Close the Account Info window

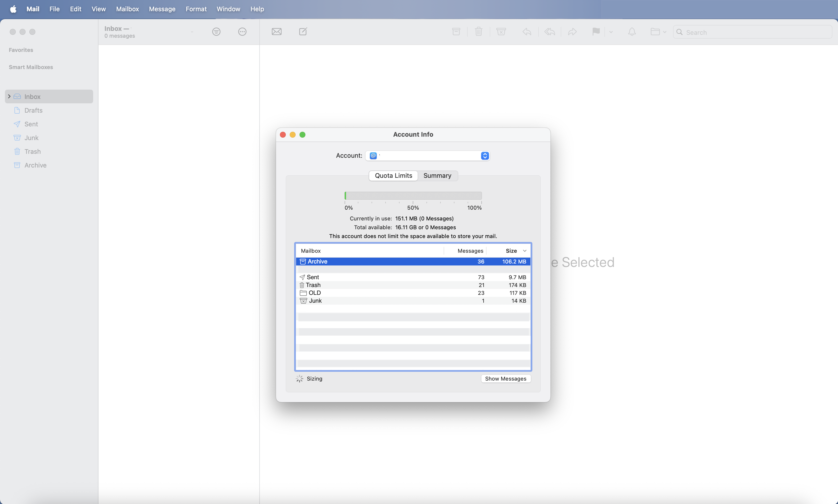[283, 134]
